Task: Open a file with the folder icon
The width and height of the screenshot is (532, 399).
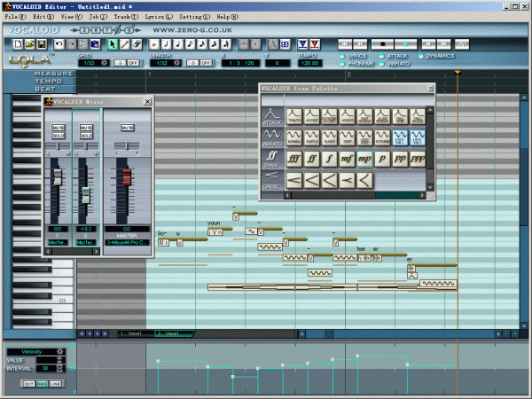Action: coord(29,44)
